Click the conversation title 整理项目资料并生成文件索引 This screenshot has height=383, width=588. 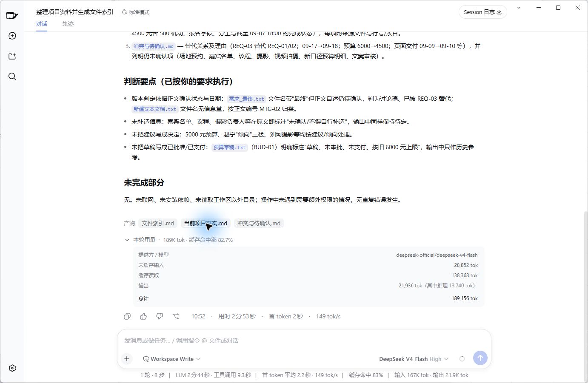75,12
